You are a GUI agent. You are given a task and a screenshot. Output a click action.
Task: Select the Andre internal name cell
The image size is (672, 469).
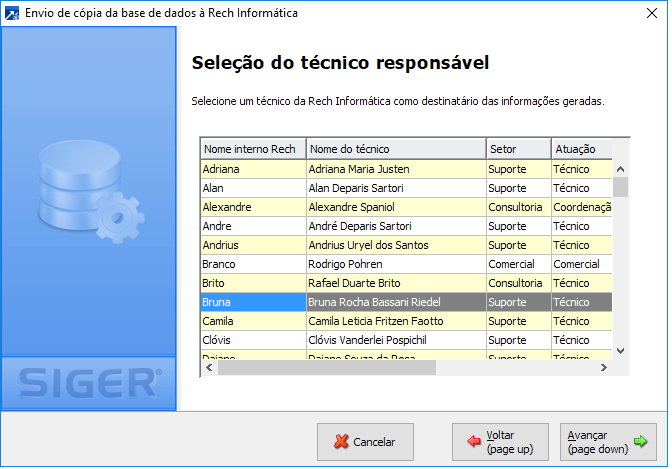pos(253,226)
